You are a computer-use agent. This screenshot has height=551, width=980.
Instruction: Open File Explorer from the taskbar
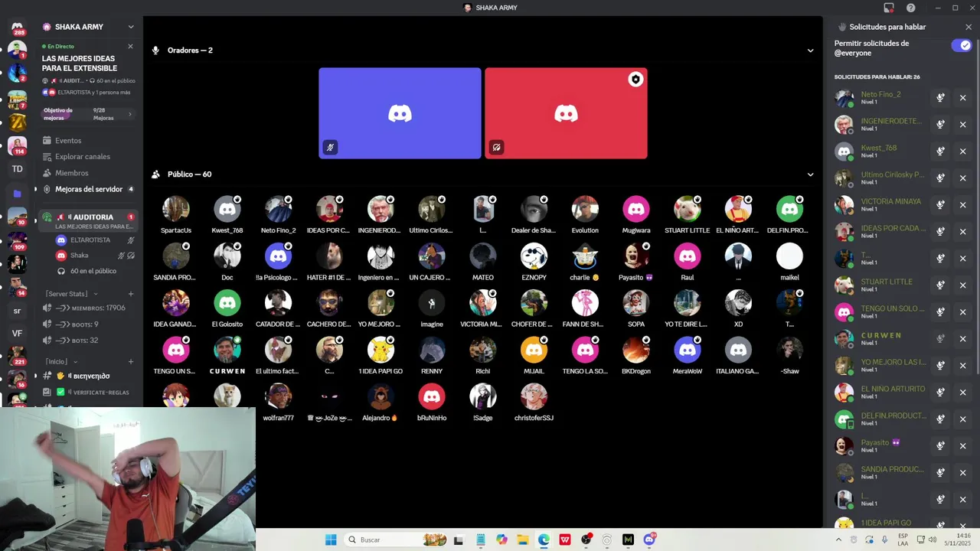click(x=522, y=540)
